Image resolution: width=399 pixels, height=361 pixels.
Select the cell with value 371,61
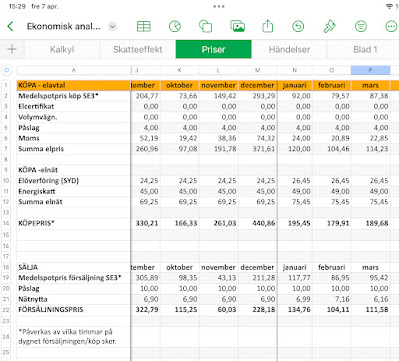[x=257, y=149]
